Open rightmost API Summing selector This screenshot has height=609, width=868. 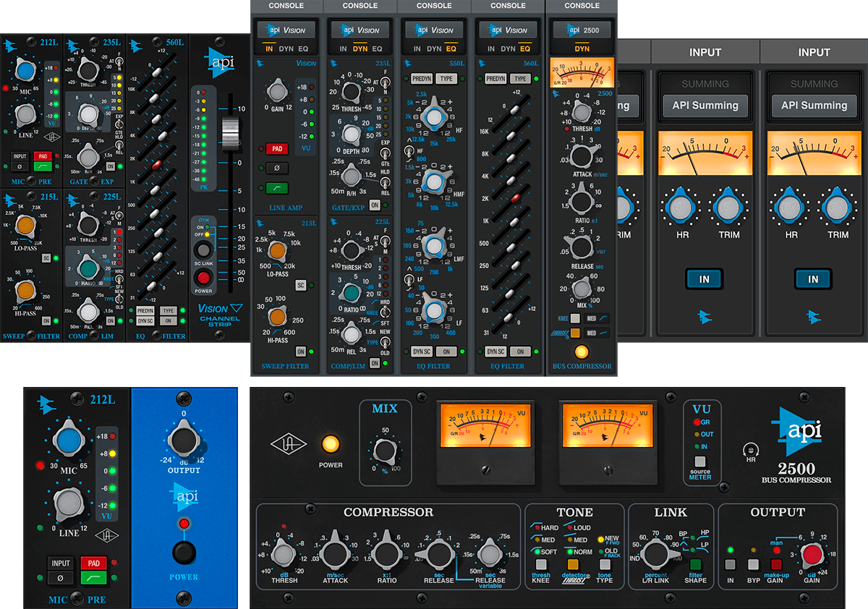(x=814, y=106)
